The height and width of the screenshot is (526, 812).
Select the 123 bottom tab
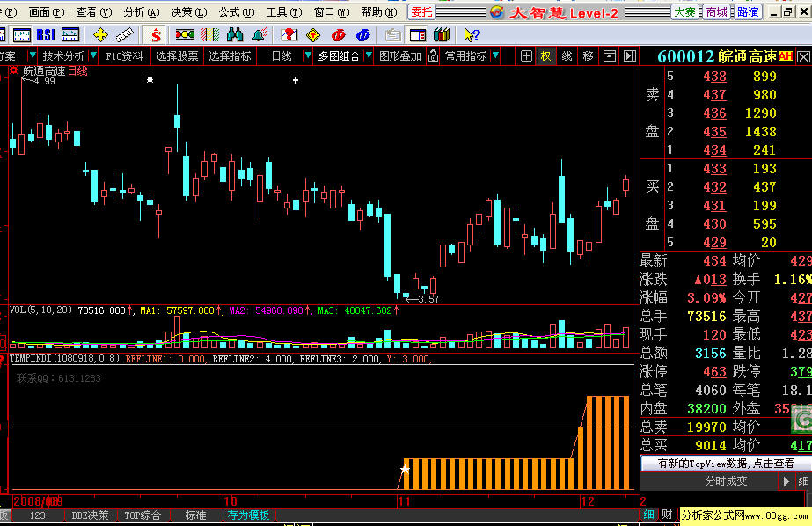(37, 515)
